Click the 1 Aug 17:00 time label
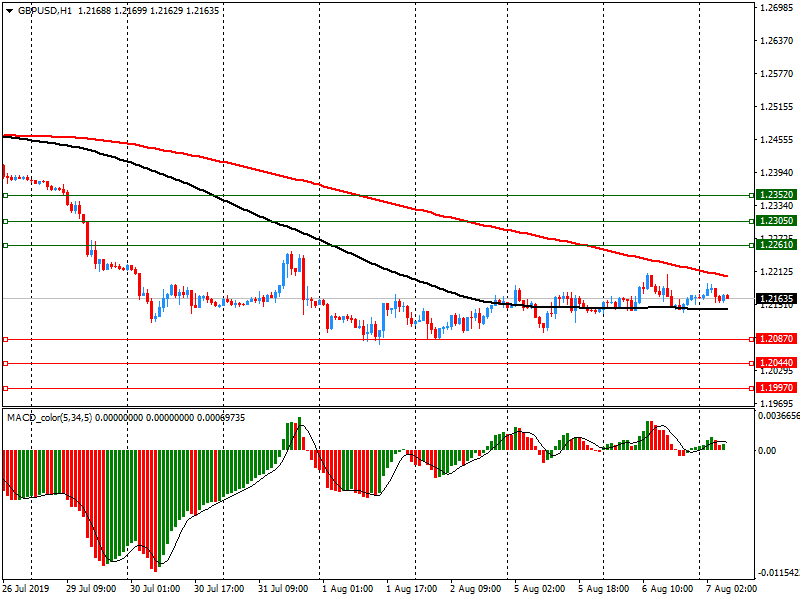Viewport: 800px width, 600px height. [x=412, y=589]
